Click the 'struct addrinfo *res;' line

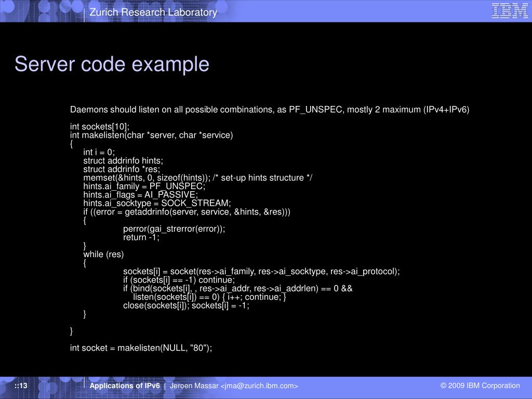click(x=122, y=169)
